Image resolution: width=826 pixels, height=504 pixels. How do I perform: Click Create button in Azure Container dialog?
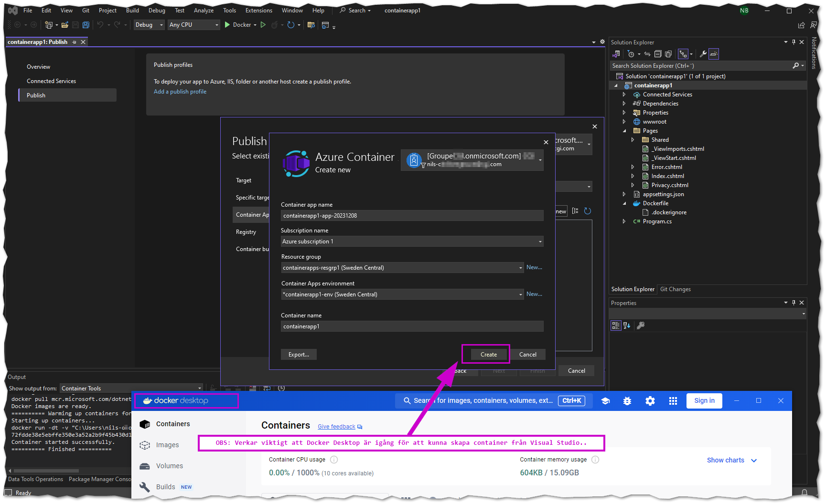pyautogui.click(x=489, y=355)
